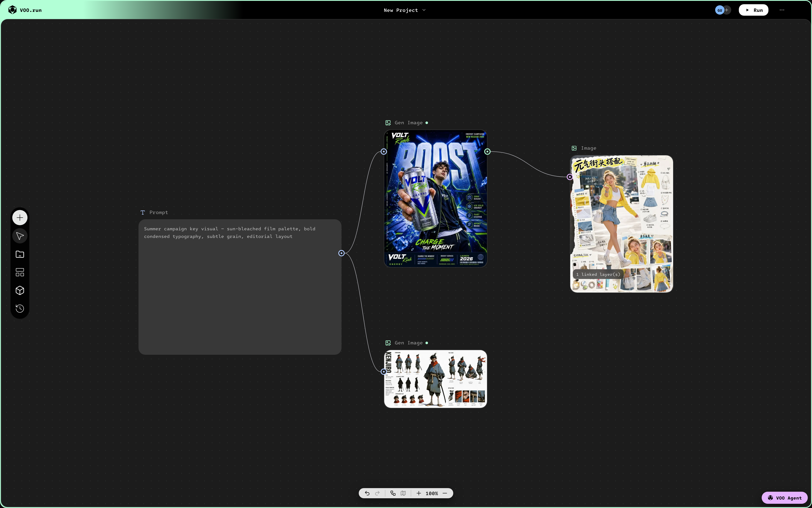Zoom in with the plus button
812x508 pixels.
[419, 493]
